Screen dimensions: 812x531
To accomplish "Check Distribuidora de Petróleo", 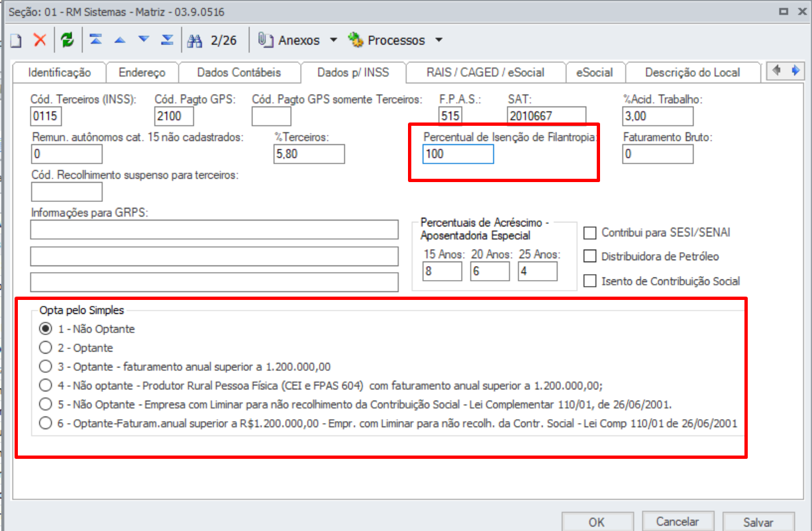I will pyautogui.click(x=590, y=256).
